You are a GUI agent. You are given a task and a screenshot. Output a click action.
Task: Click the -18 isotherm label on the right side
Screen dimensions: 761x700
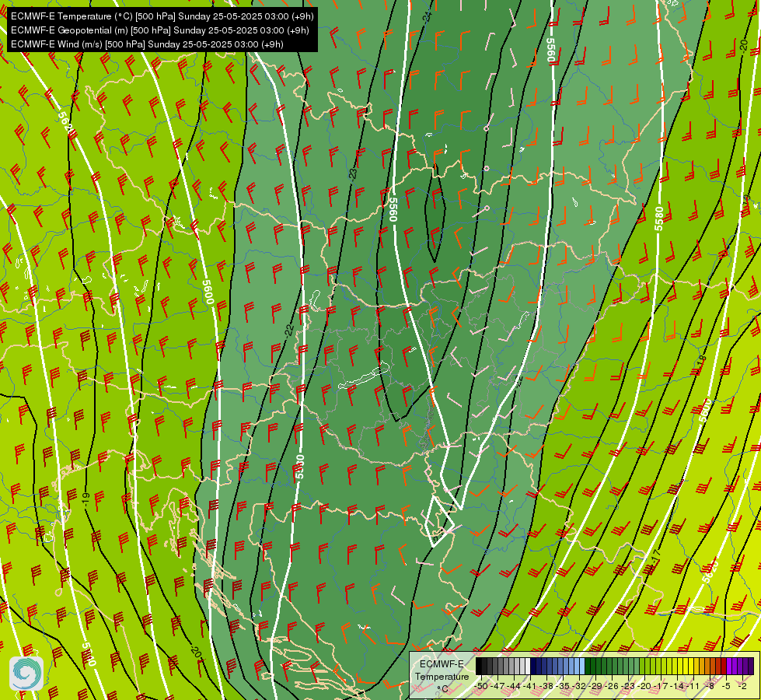(701, 362)
